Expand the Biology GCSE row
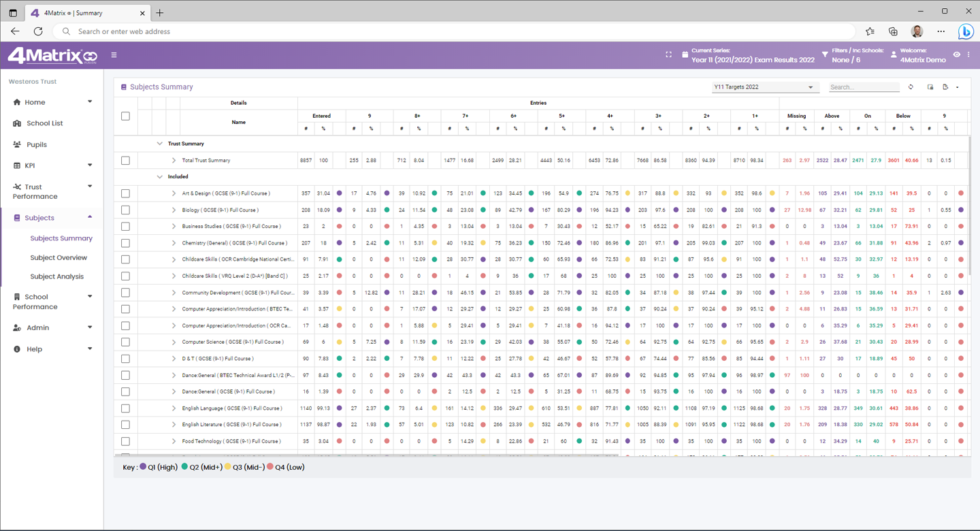The width and height of the screenshot is (980, 531). [x=174, y=210]
